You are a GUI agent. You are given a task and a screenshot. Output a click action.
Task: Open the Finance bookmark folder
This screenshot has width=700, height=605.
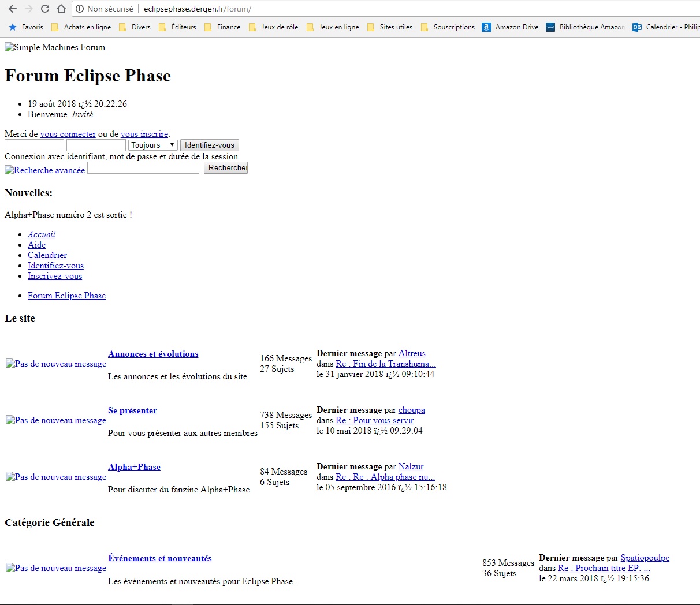[222, 27]
